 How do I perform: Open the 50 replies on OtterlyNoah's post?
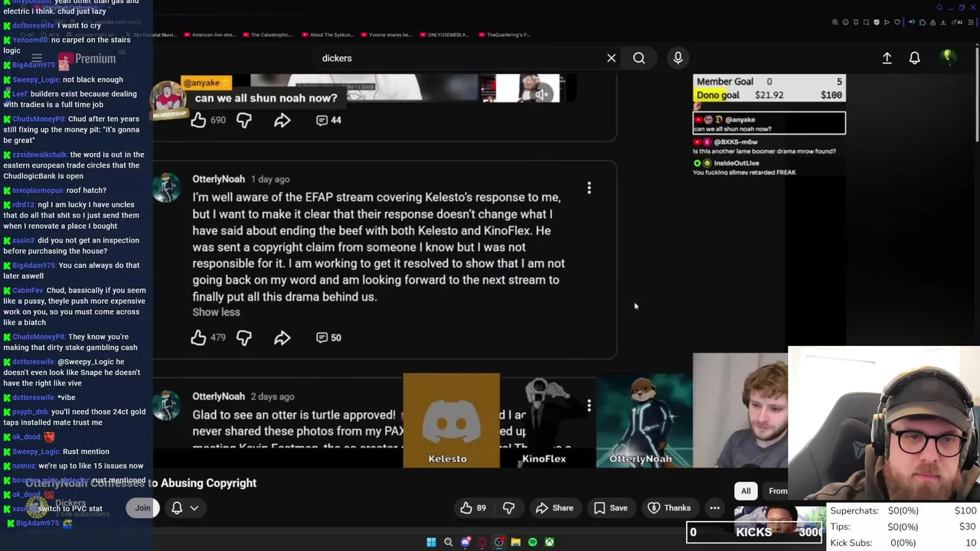tap(328, 337)
